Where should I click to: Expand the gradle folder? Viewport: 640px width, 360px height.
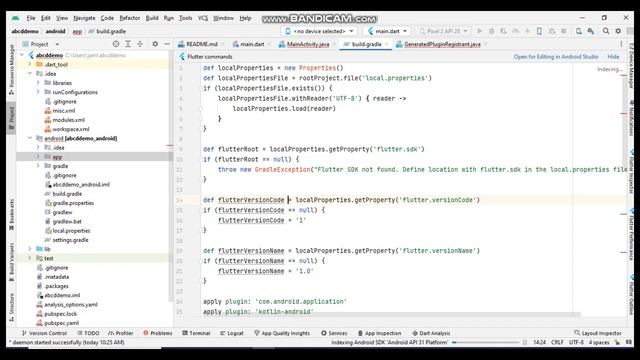[38, 166]
